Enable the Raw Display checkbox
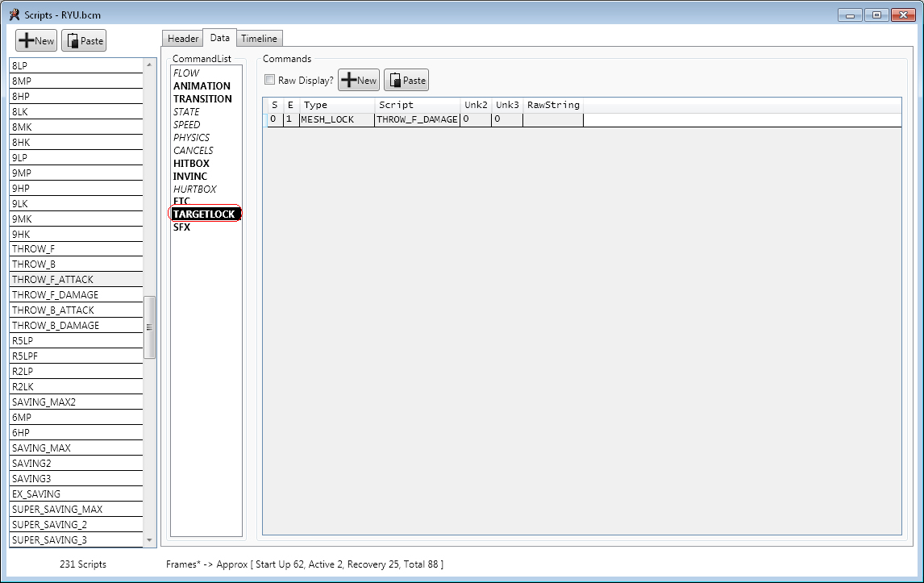This screenshot has height=583, width=924. [x=270, y=80]
